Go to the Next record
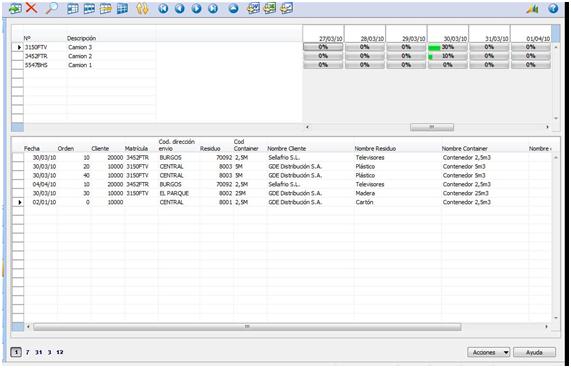 (x=196, y=8)
